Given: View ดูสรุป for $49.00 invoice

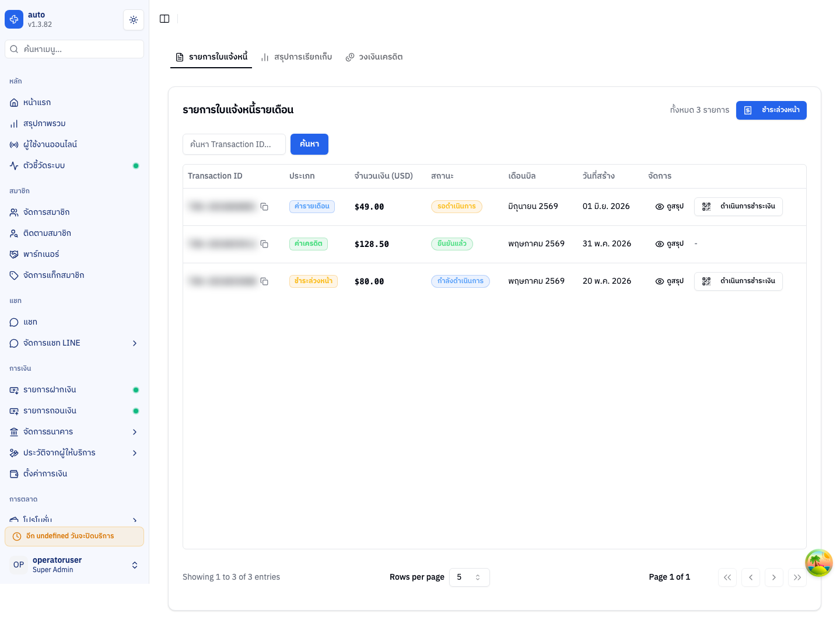Looking at the screenshot, I should (669, 207).
